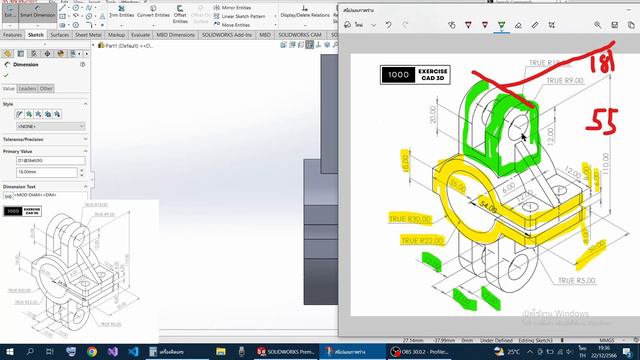Open the PropertyManager panel tab

[21, 53]
